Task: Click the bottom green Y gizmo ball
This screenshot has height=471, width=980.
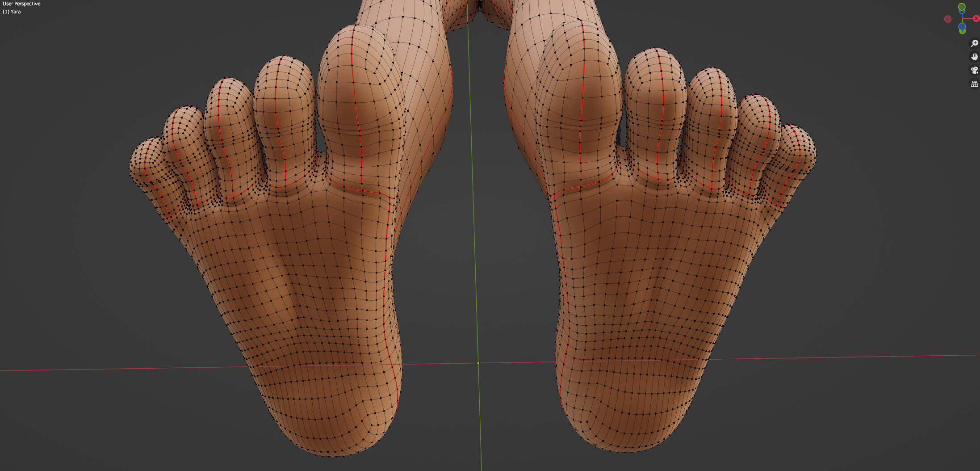Action: coord(962,31)
